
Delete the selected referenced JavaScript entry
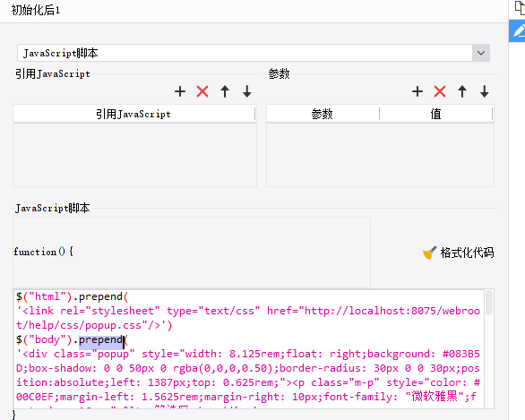[x=202, y=91]
